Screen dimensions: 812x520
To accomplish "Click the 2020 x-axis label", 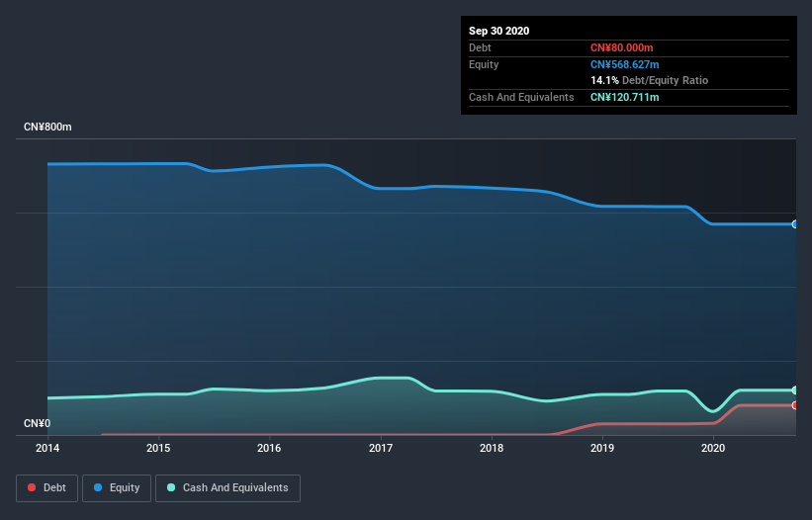I will (712, 448).
